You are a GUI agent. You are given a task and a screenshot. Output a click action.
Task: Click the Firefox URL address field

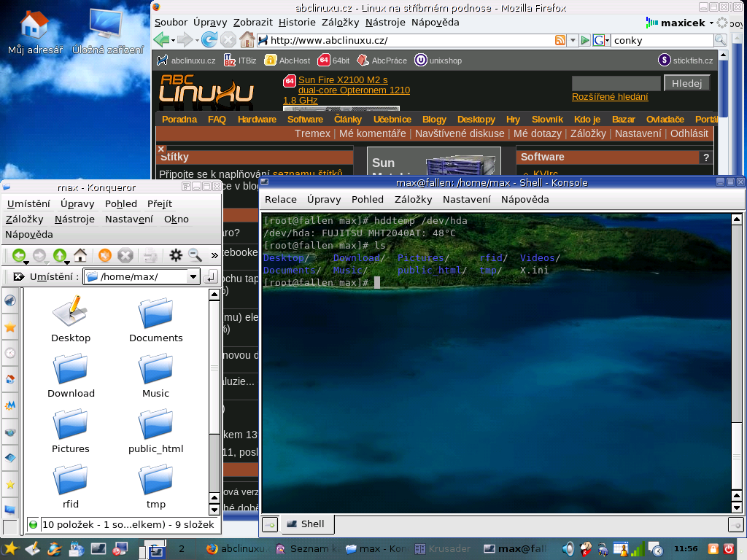tap(406, 41)
